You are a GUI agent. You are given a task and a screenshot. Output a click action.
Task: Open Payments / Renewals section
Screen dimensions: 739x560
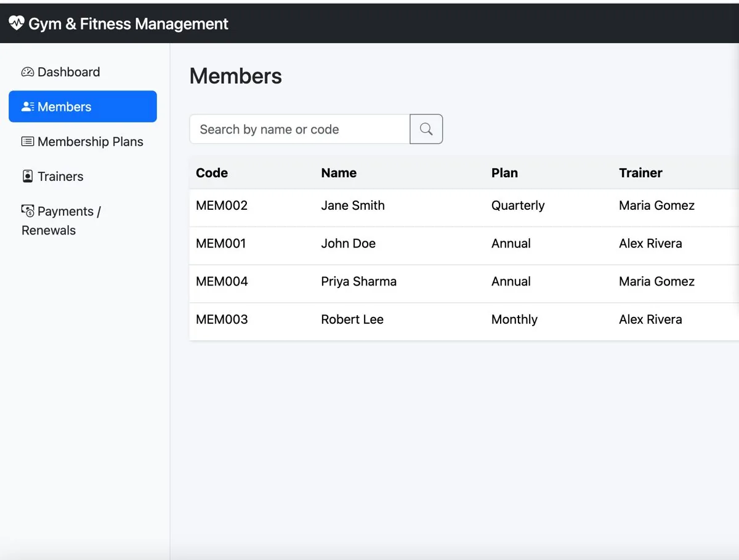coord(83,221)
